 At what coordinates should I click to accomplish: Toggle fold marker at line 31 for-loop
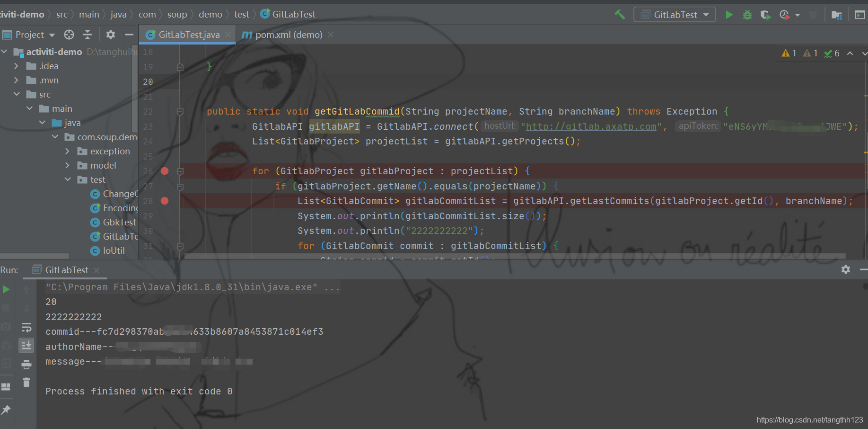pyautogui.click(x=180, y=246)
